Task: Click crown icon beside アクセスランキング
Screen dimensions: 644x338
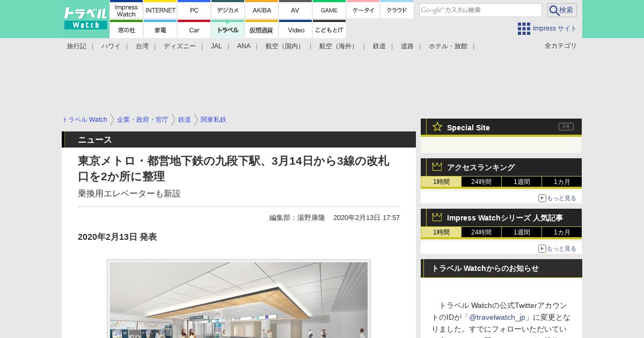Action: (437, 166)
